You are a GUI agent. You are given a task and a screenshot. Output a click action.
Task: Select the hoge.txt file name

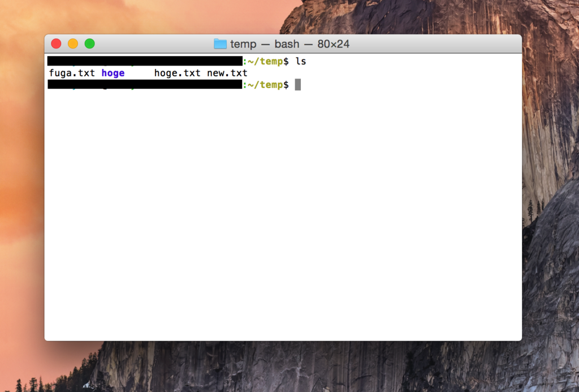pyautogui.click(x=177, y=73)
